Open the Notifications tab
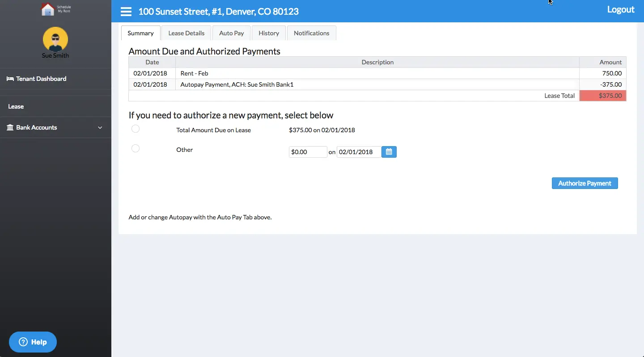644x357 pixels. point(311,33)
